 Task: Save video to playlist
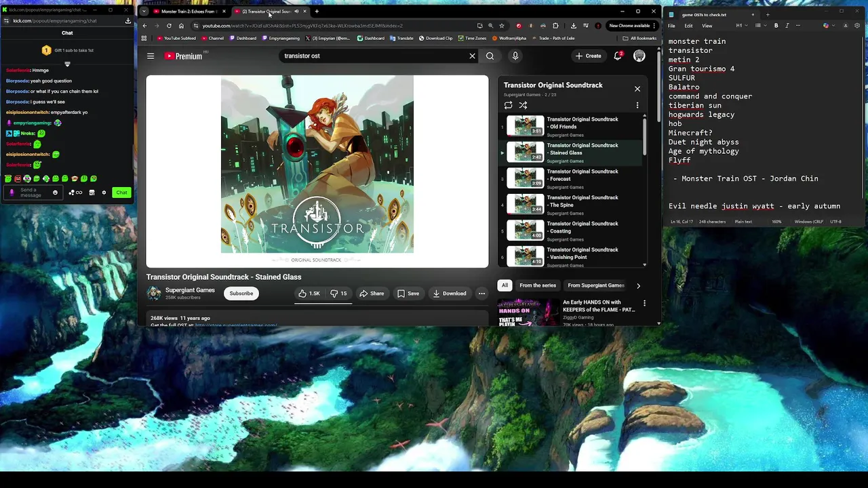pos(408,293)
